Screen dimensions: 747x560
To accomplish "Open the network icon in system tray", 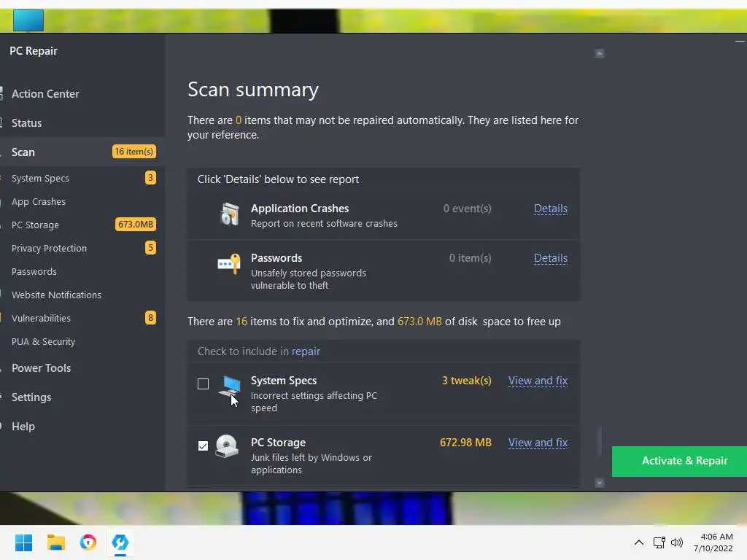I will point(659,542).
